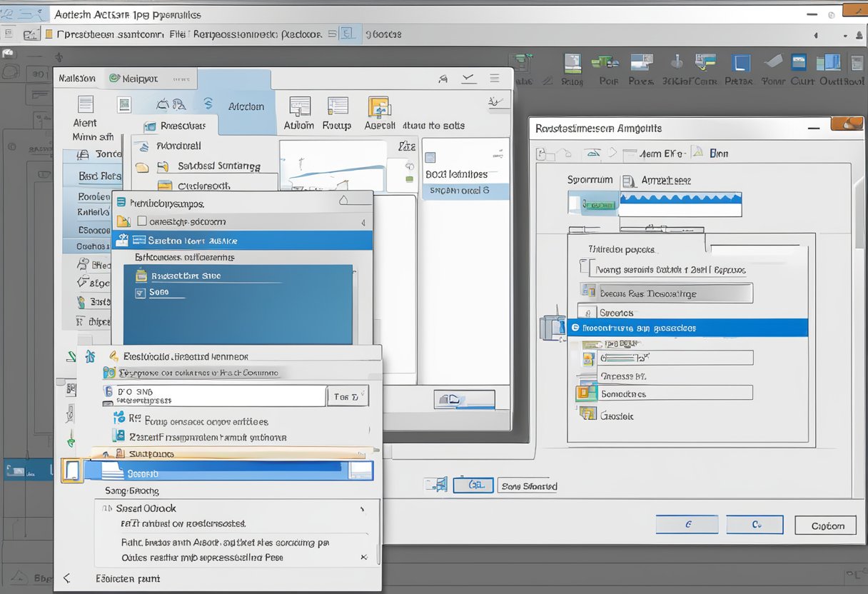Click the Atibom toolbar icon
The width and height of the screenshot is (868, 594).
click(x=300, y=107)
